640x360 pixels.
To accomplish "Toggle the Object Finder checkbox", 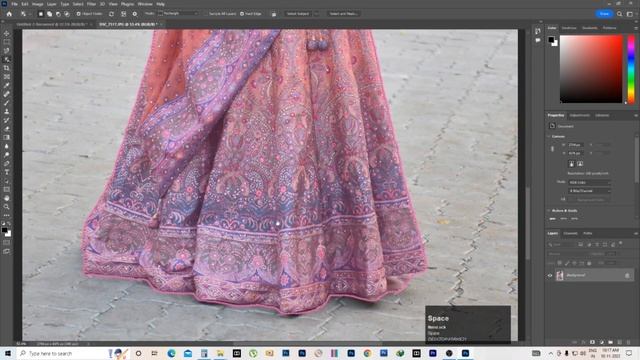I will pos(78,14).
